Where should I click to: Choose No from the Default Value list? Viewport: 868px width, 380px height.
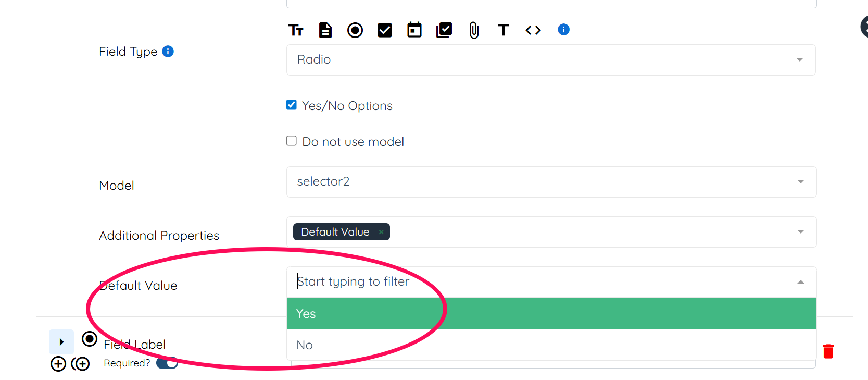[551, 345]
